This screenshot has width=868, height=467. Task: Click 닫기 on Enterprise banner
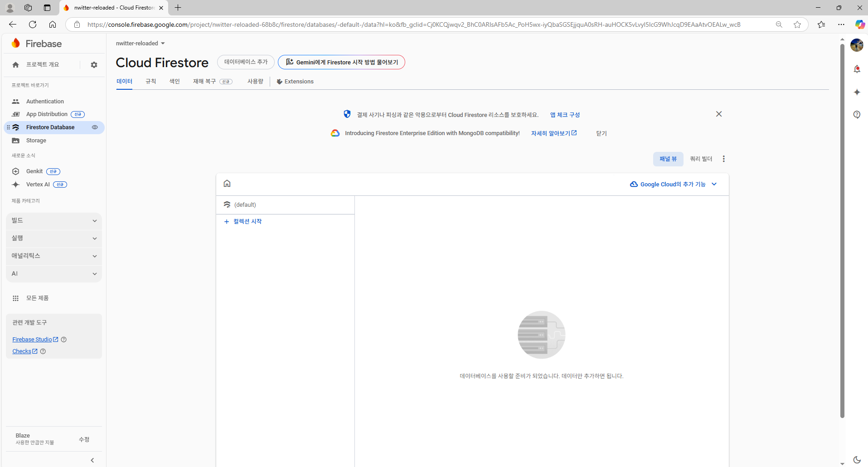click(601, 133)
